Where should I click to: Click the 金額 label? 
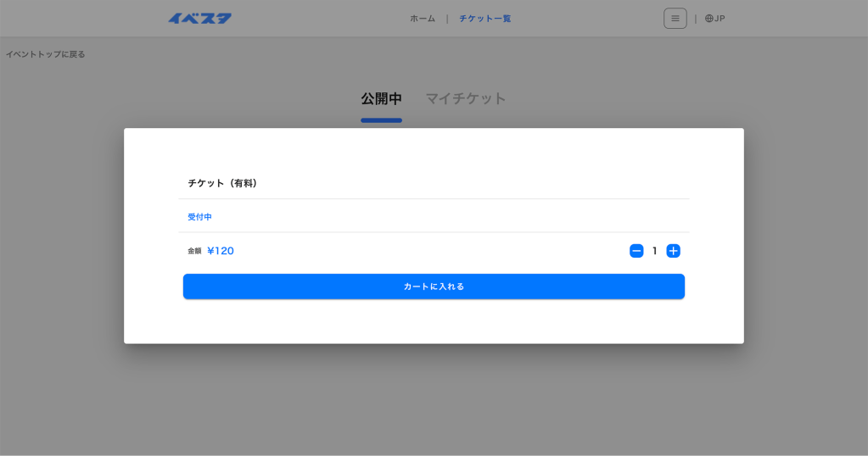coord(194,251)
